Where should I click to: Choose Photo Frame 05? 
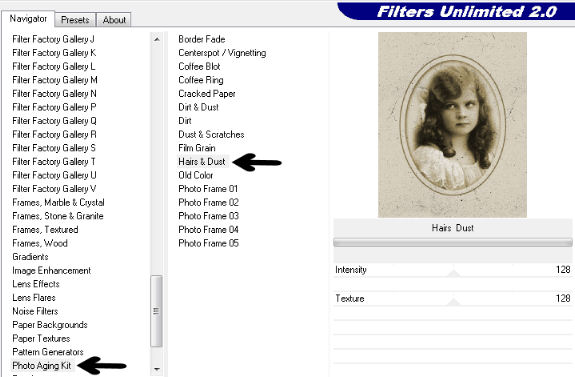(208, 243)
